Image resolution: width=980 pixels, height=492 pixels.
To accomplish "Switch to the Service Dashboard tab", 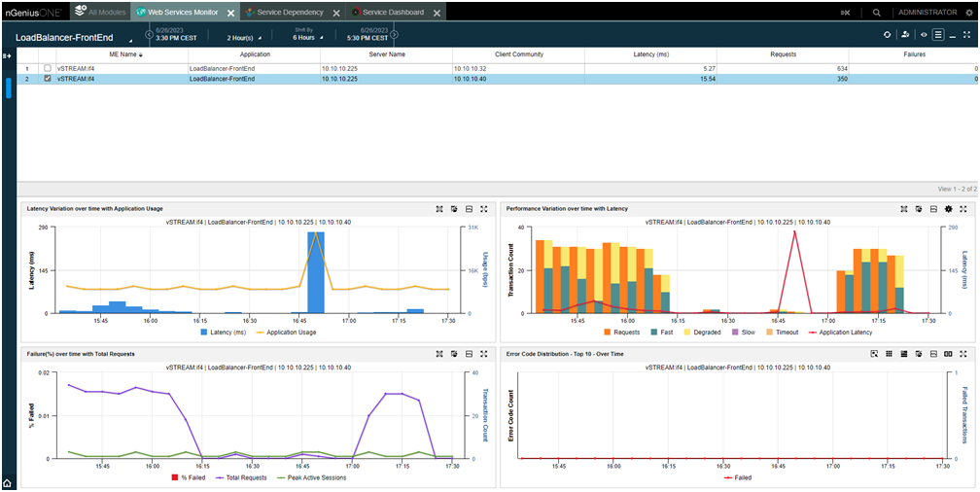I will (x=388, y=12).
